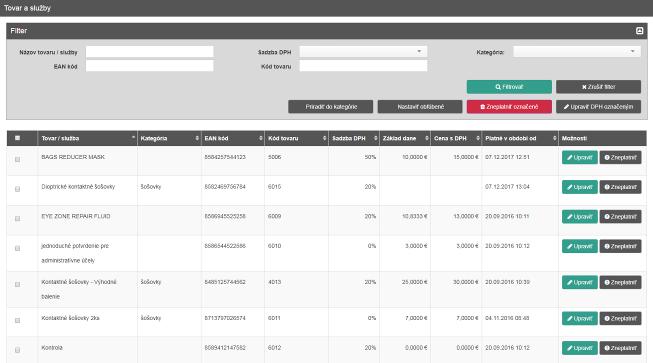Sort by Cena s DPH column arrows

(x=478, y=138)
